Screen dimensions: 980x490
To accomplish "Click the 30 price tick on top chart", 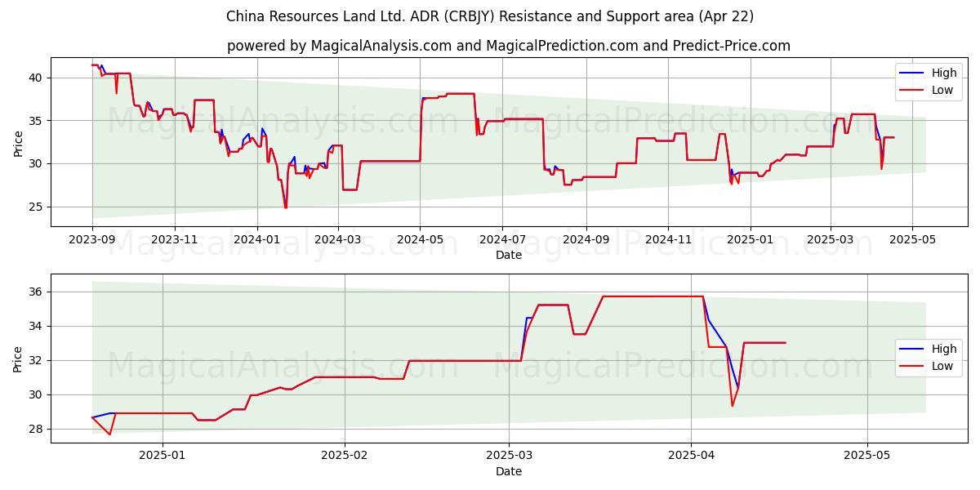I will click(x=38, y=163).
